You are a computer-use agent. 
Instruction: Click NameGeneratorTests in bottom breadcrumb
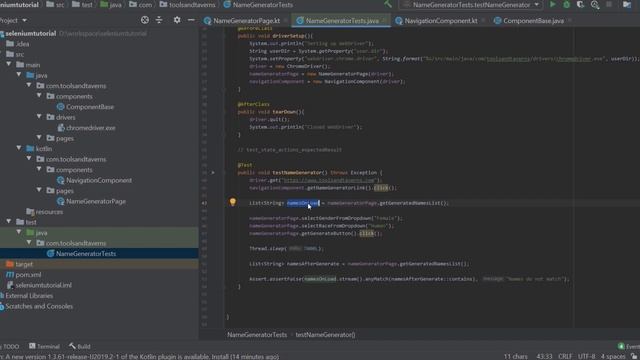[257, 335]
